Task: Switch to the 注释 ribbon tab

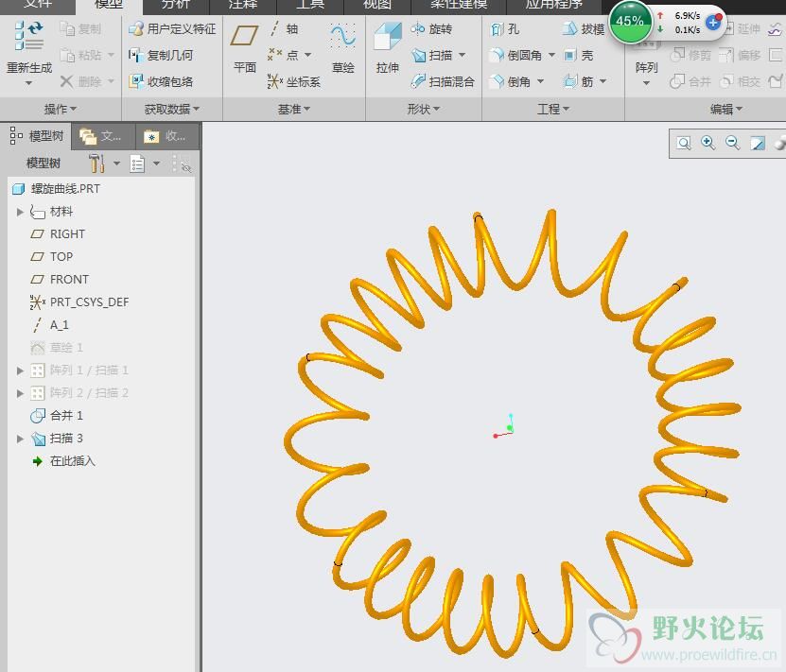Action: tap(243, 5)
